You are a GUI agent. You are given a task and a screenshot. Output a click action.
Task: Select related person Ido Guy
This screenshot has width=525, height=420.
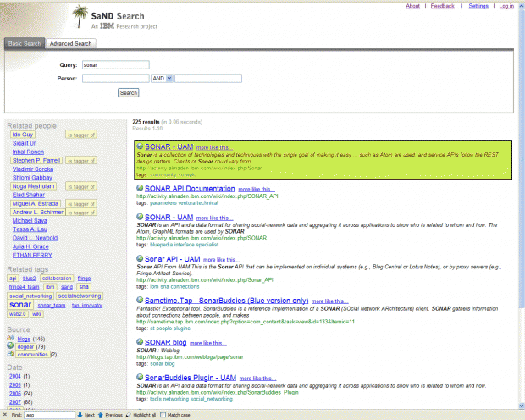coord(22,135)
